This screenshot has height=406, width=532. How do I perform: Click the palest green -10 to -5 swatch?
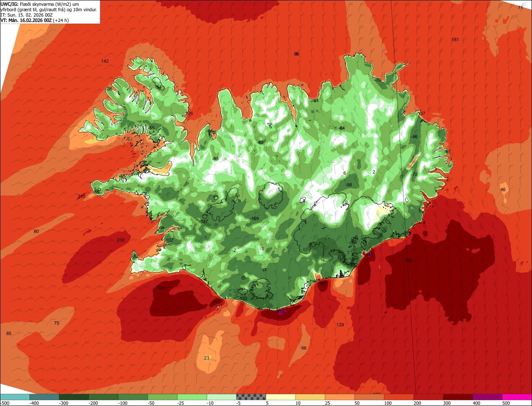222,397
